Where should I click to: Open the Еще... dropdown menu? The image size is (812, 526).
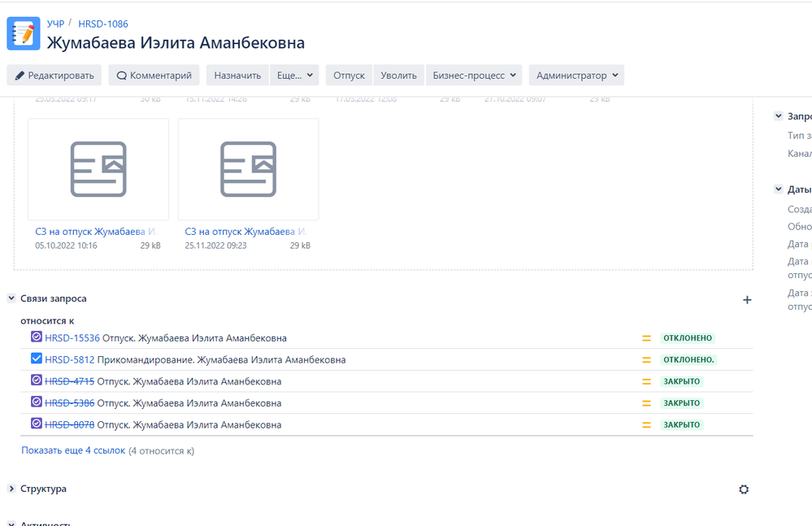(294, 75)
